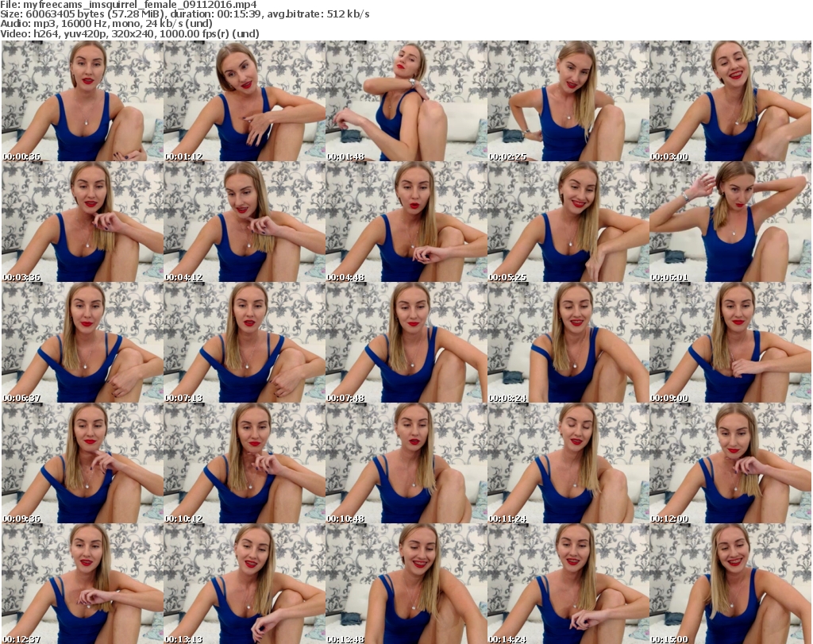
Task: Open the thumbnail timestamped 00:13:48
Action: coord(406,584)
